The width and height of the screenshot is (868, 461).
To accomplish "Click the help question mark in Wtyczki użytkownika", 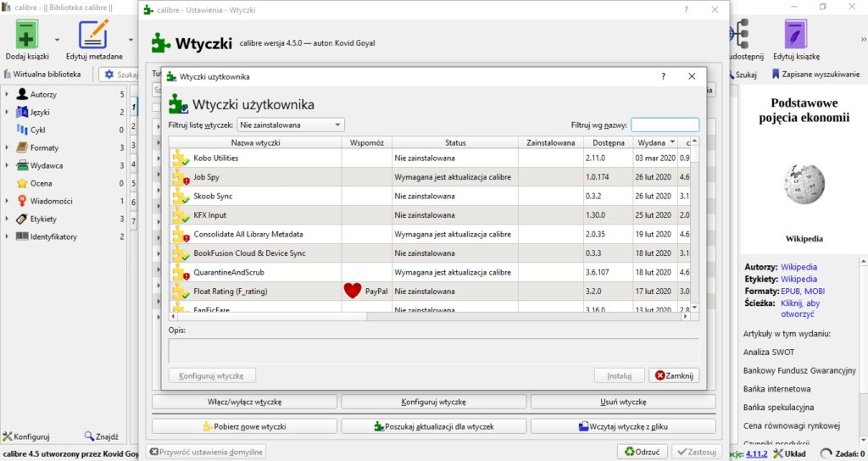I will (x=663, y=76).
